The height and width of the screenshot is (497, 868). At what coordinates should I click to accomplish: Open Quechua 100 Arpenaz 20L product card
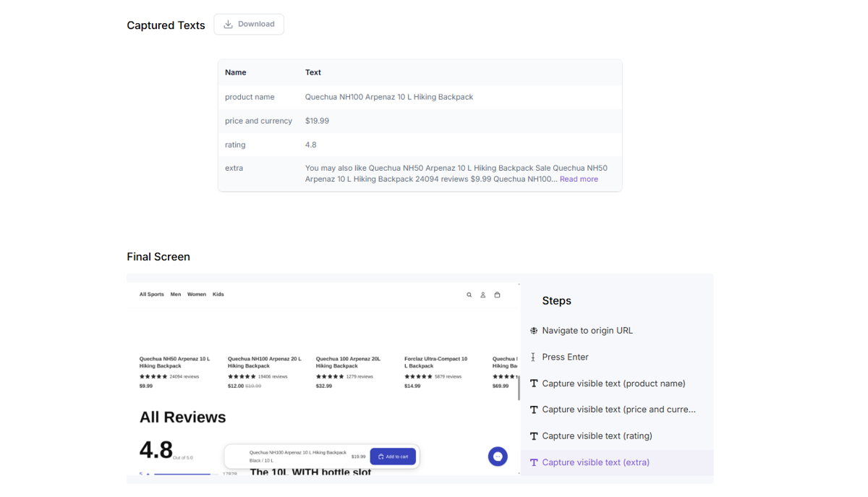pos(349,362)
